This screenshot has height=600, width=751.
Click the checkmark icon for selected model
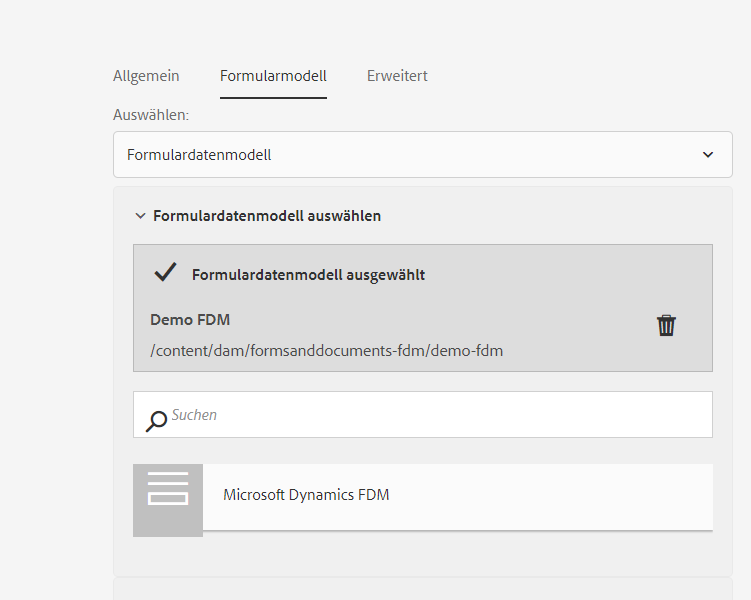[165, 272]
